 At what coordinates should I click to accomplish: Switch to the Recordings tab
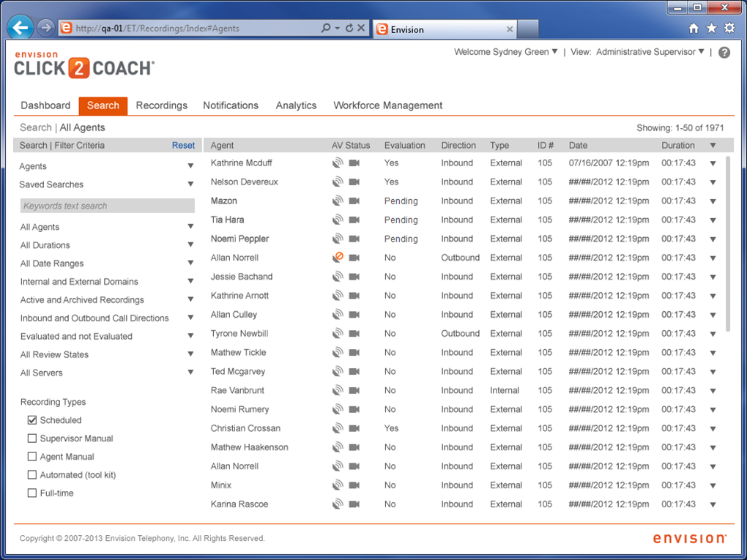161,105
